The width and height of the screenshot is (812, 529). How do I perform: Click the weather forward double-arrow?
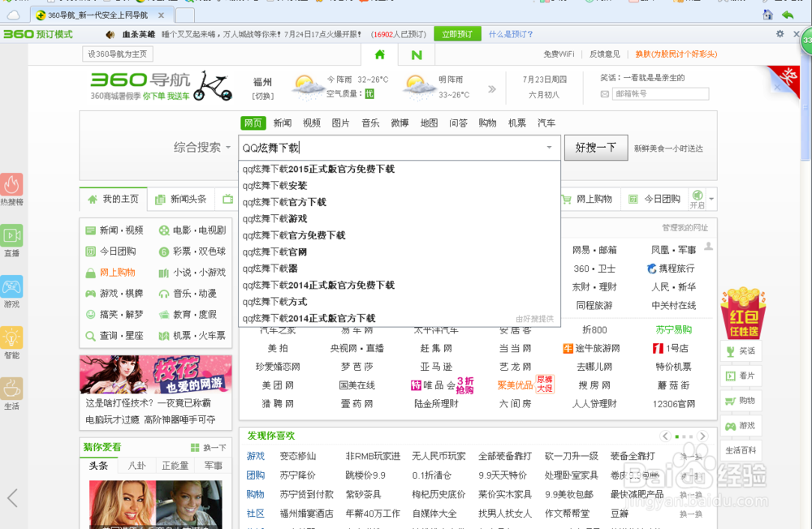click(x=492, y=89)
